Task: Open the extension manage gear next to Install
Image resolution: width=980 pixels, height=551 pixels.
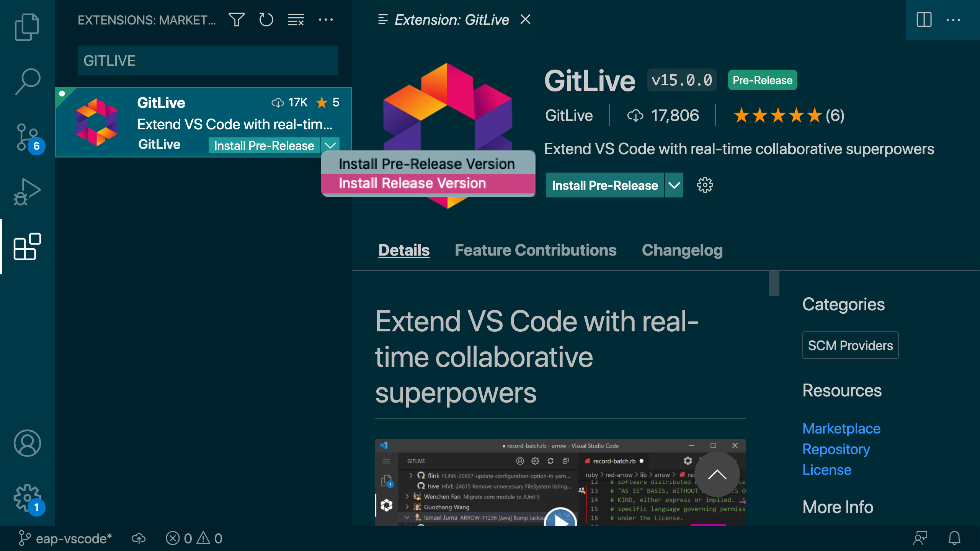Action: pos(705,185)
